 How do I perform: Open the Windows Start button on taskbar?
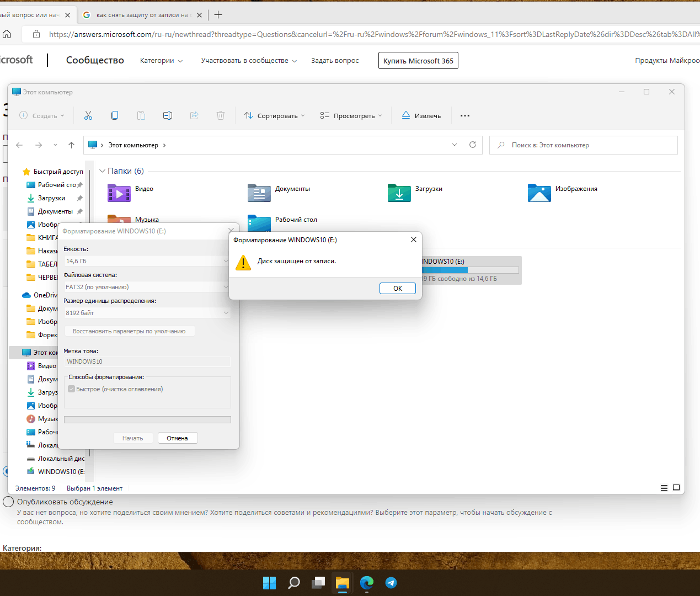(x=269, y=583)
